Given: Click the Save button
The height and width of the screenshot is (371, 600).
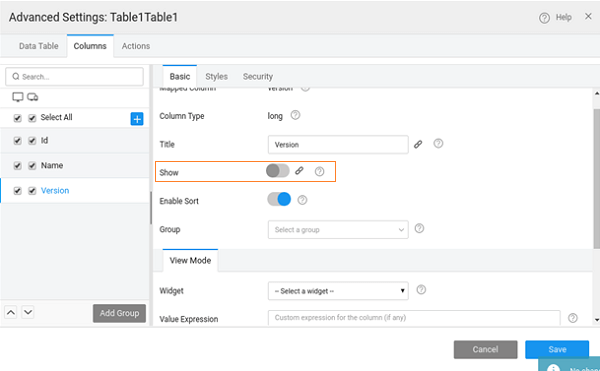Looking at the screenshot, I should pos(557,349).
